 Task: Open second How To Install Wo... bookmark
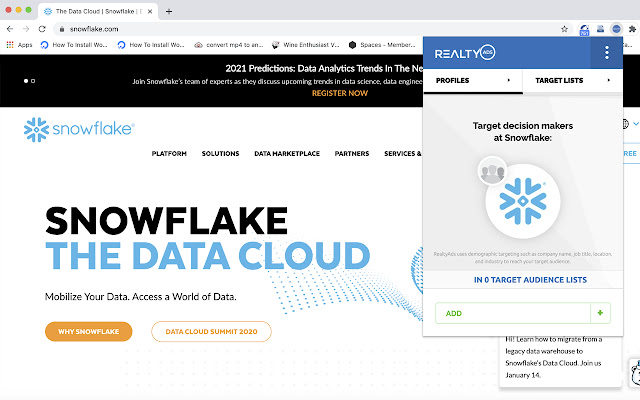point(151,45)
